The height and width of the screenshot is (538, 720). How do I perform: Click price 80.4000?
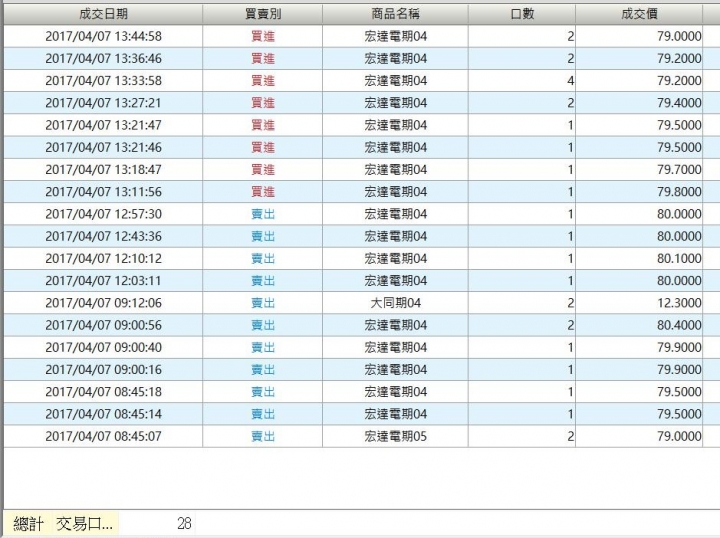point(679,325)
